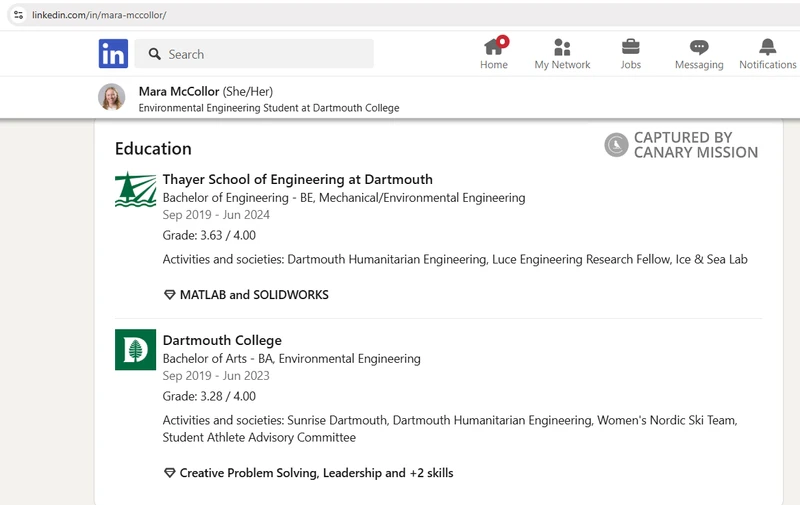Focus the LinkedIn Search field
The width and height of the screenshot is (800, 505).
tap(254, 54)
